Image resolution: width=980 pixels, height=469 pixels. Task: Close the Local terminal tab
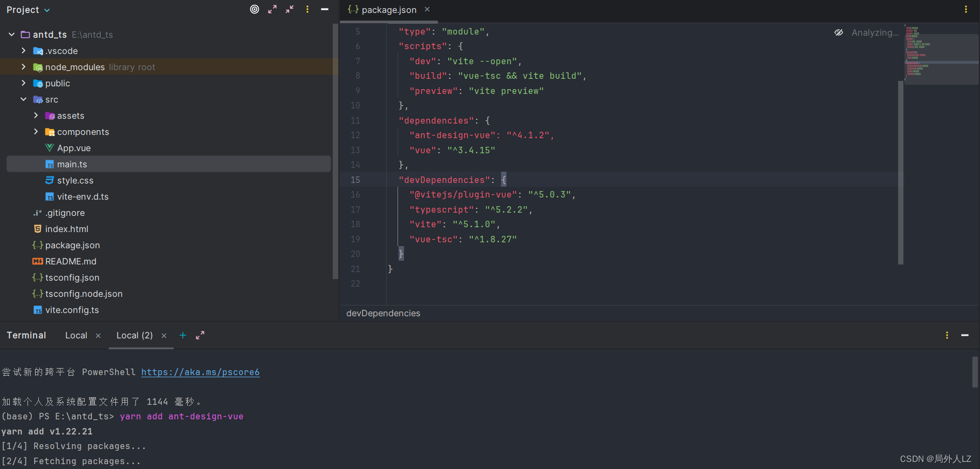98,336
